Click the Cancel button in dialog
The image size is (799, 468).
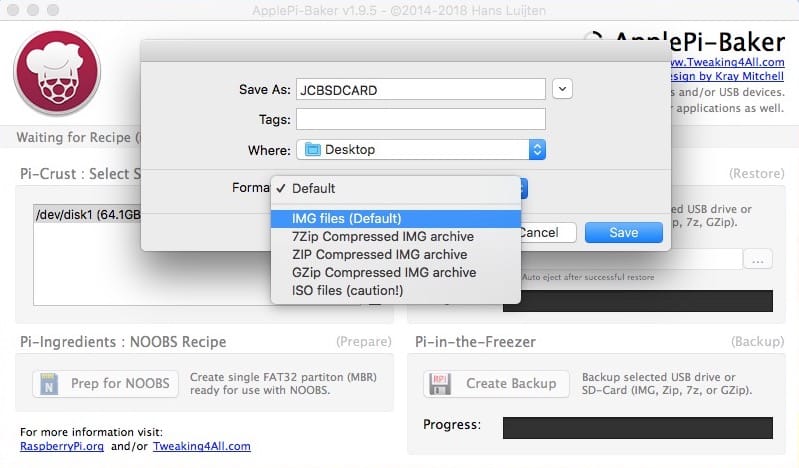[548, 232]
